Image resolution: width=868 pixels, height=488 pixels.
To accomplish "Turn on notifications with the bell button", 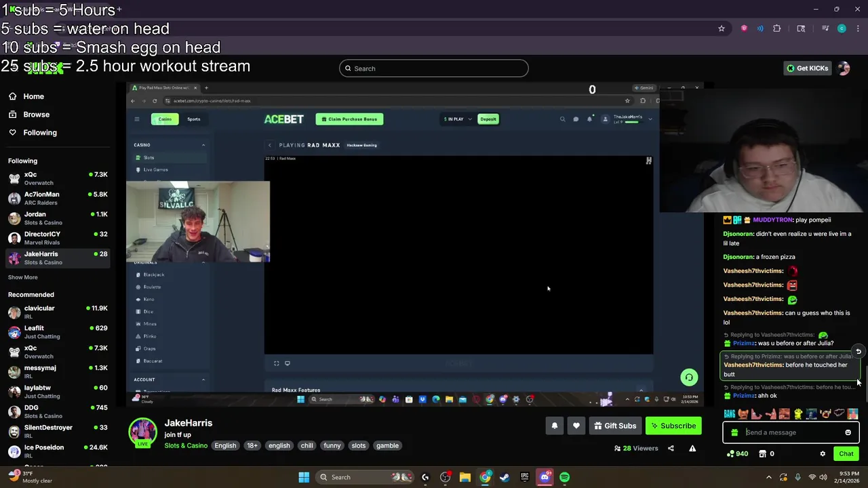I will click(x=554, y=426).
